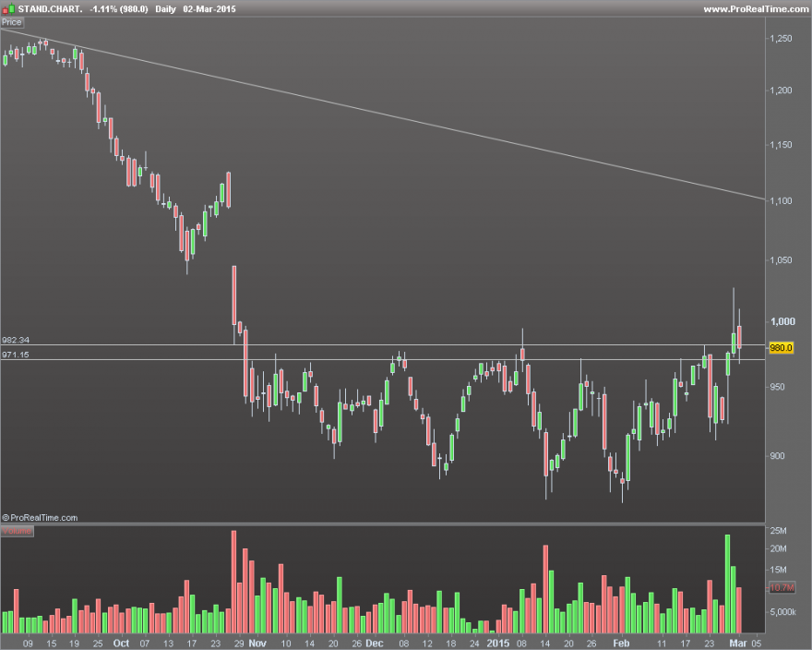Click the 20M volume axis label
The width and height of the screenshot is (812, 650).
(x=779, y=549)
